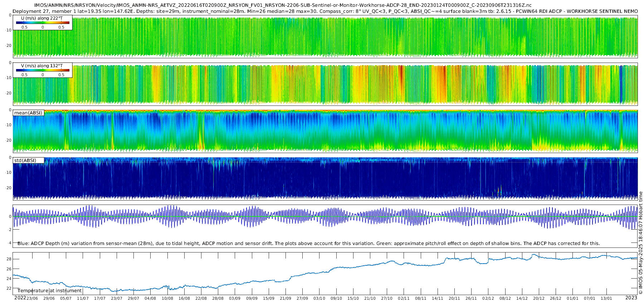Viewport: 644px width, 304px height.
Task: Click the IMOS copyright timestamp text
Action: tap(640, 243)
